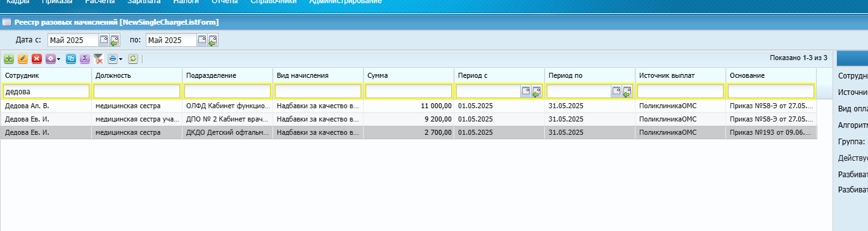Click cell 'ДКДО Детский офтальм...'
868x231 pixels.
pyautogui.click(x=227, y=132)
